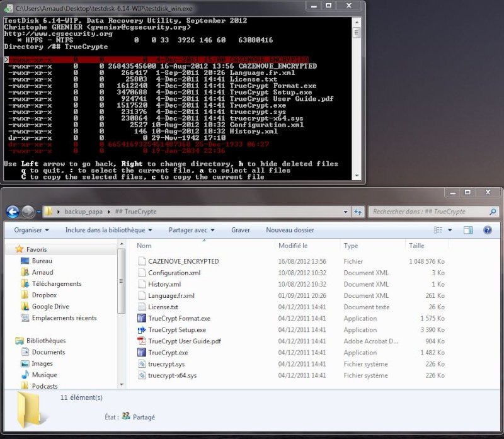The width and height of the screenshot is (504, 439).
Task: Click the TestDisk console scroll up arrow
Action: click(356, 22)
